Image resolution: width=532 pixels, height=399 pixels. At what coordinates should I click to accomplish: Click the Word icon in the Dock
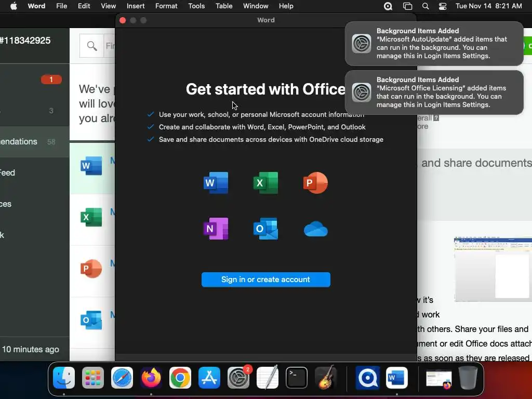tap(396, 378)
